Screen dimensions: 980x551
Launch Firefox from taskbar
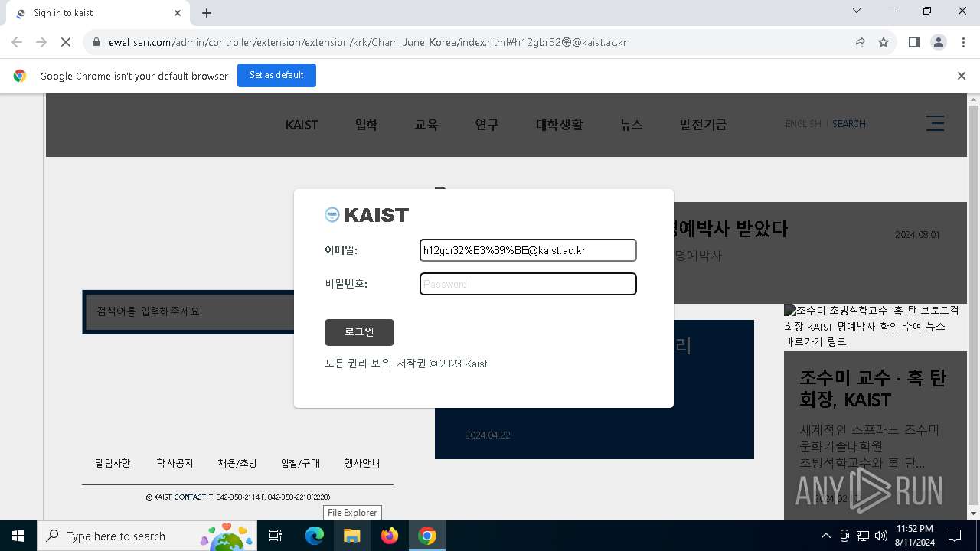pyautogui.click(x=390, y=536)
